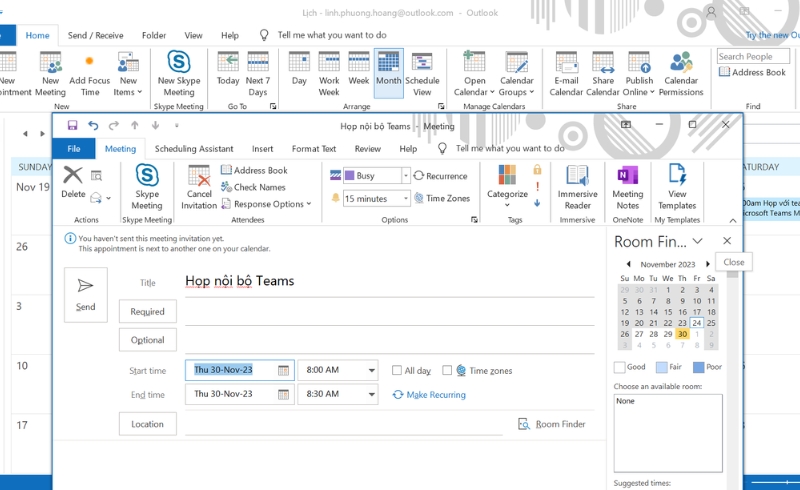The image size is (800, 490).
Task: Open the File tab in meeting window
Action: [x=74, y=149]
